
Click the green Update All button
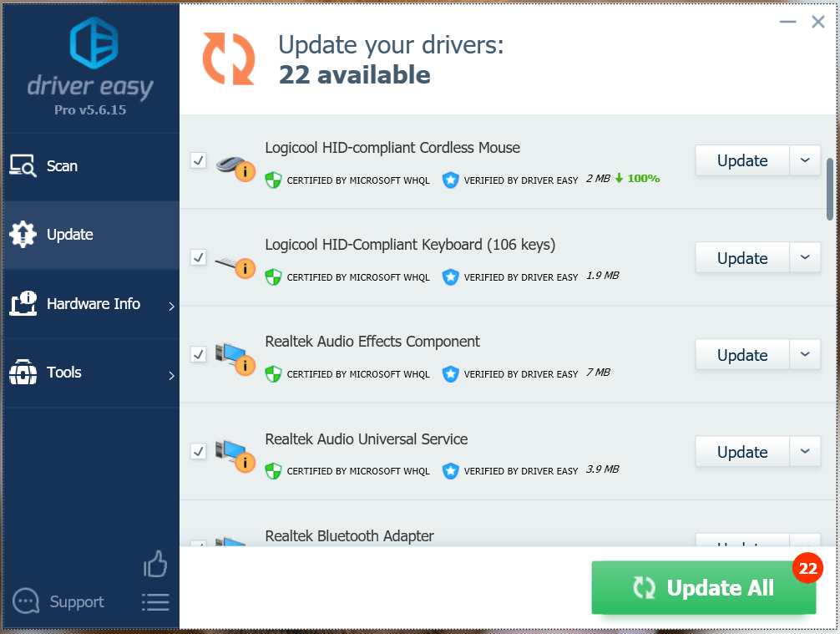(x=703, y=587)
